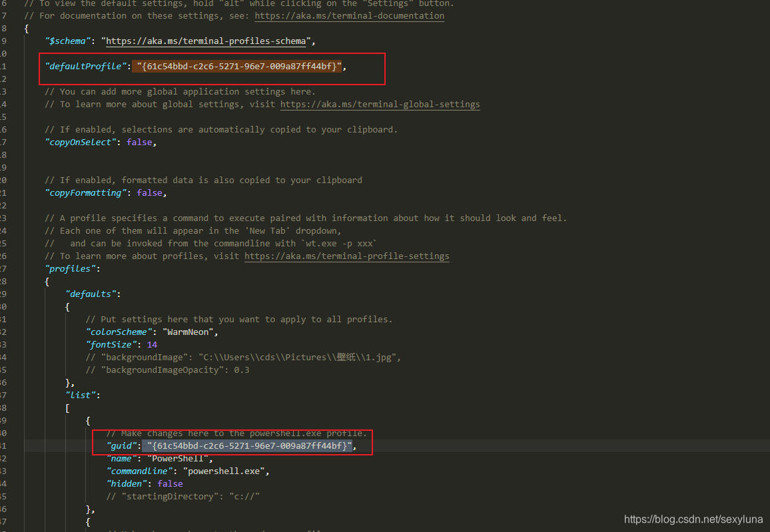Click the false value of hidden

click(170, 484)
